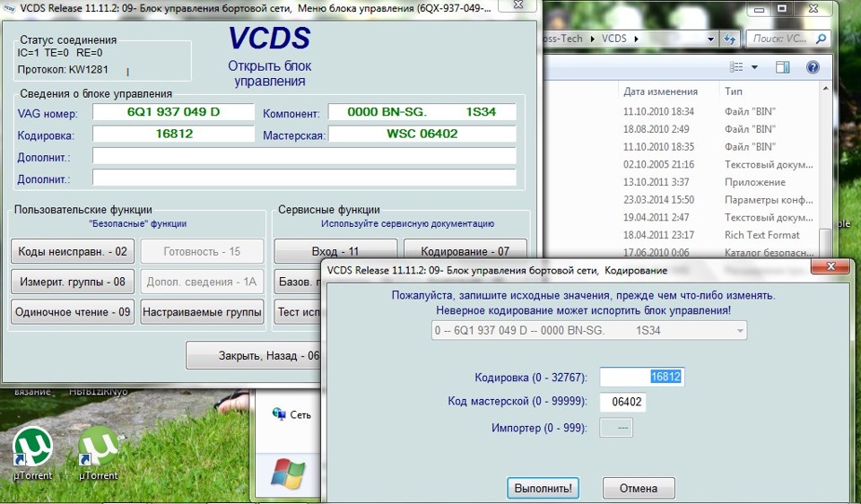This screenshot has width=861, height=504.
Task: Click the Готовность - 15 button
Action: point(202,251)
